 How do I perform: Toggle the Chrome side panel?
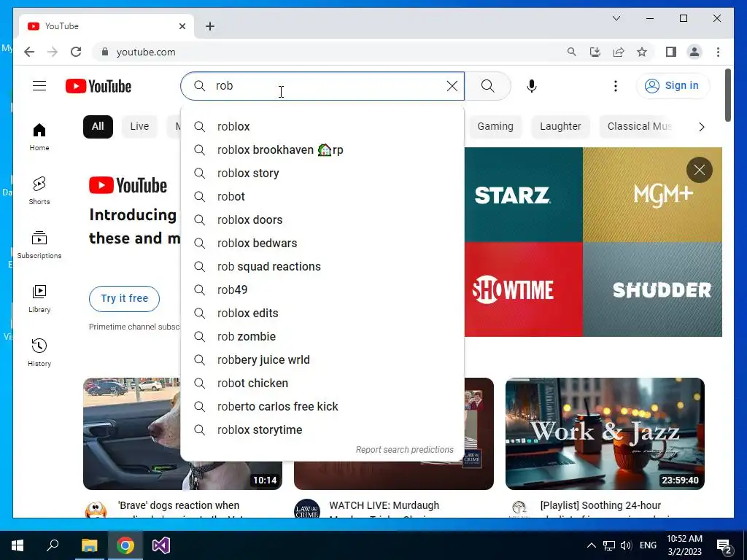[x=671, y=52]
